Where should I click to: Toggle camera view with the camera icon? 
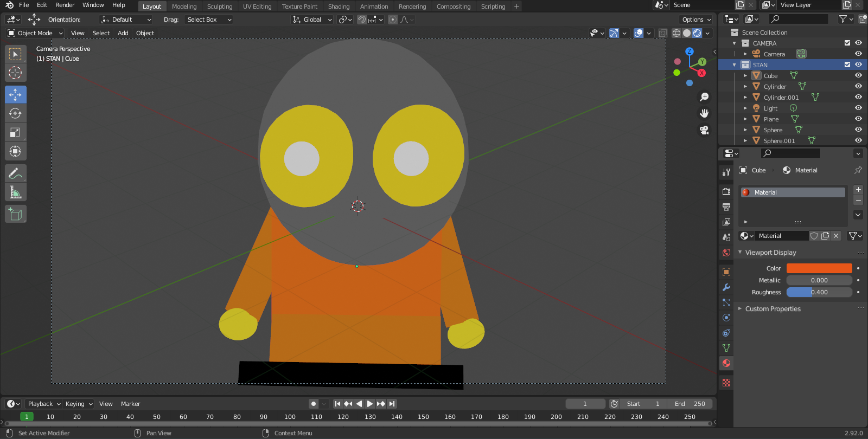[x=704, y=130]
